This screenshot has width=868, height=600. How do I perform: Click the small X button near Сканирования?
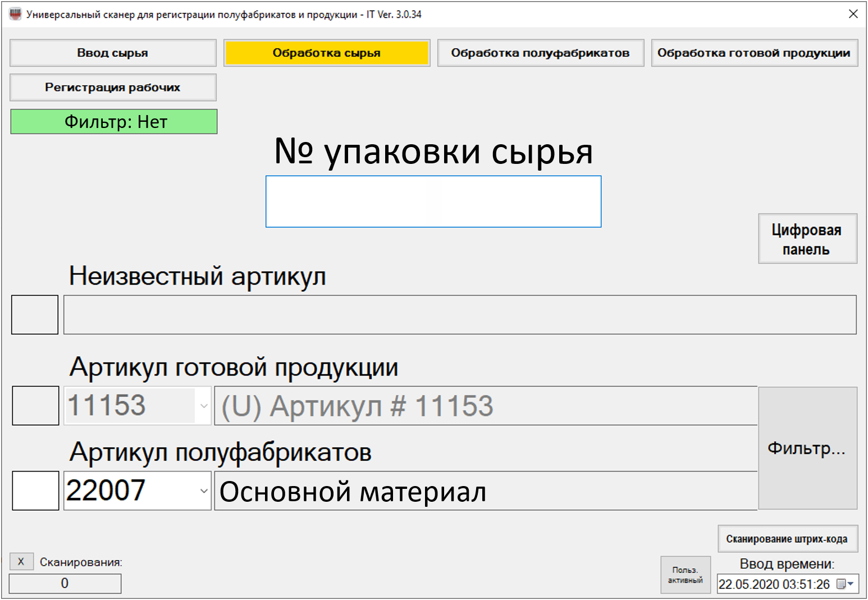pyautogui.click(x=21, y=561)
